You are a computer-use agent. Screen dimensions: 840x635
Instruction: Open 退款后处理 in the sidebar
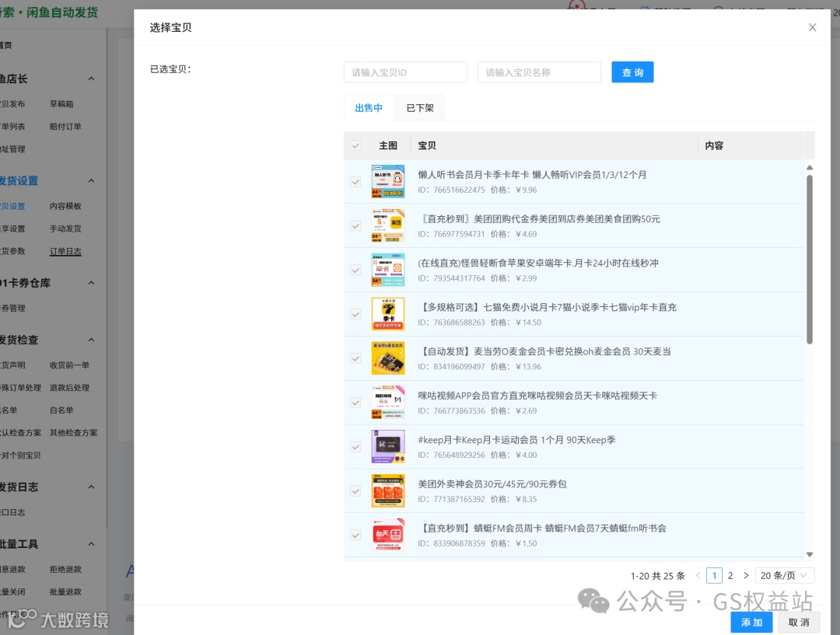(x=70, y=388)
